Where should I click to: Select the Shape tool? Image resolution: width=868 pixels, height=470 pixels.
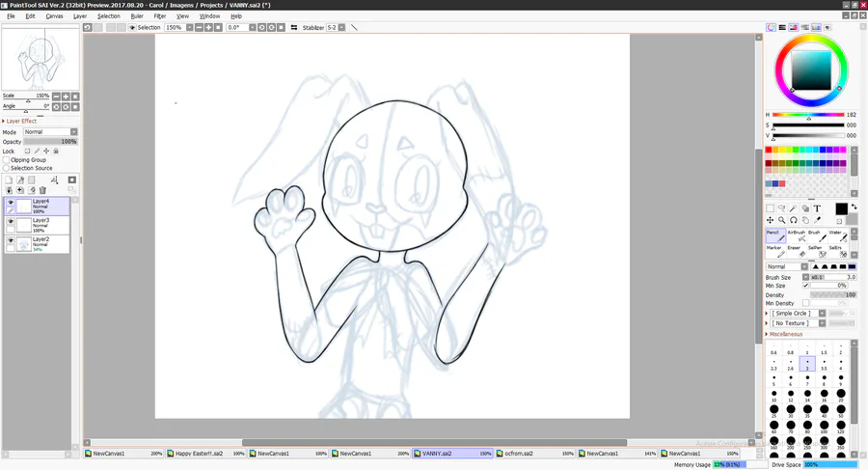pyautogui.click(x=805, y=208)
